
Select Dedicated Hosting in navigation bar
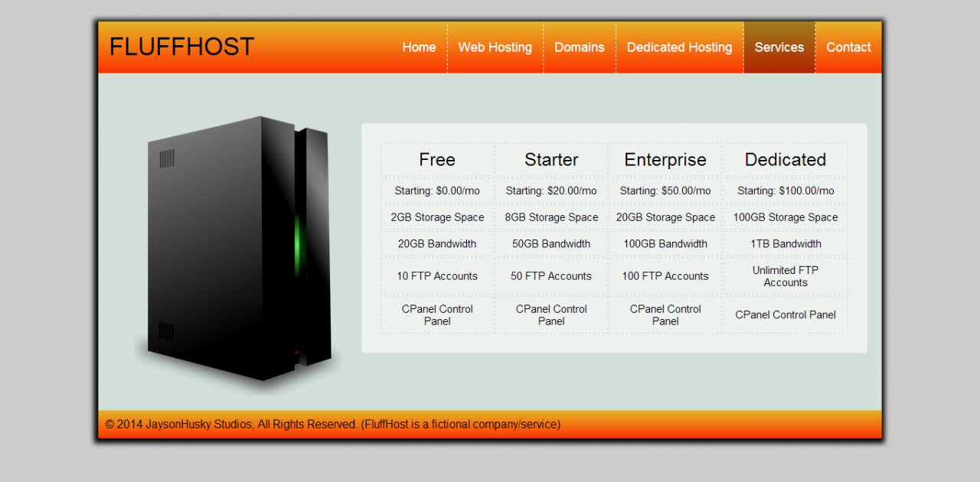tap(679, 47)
